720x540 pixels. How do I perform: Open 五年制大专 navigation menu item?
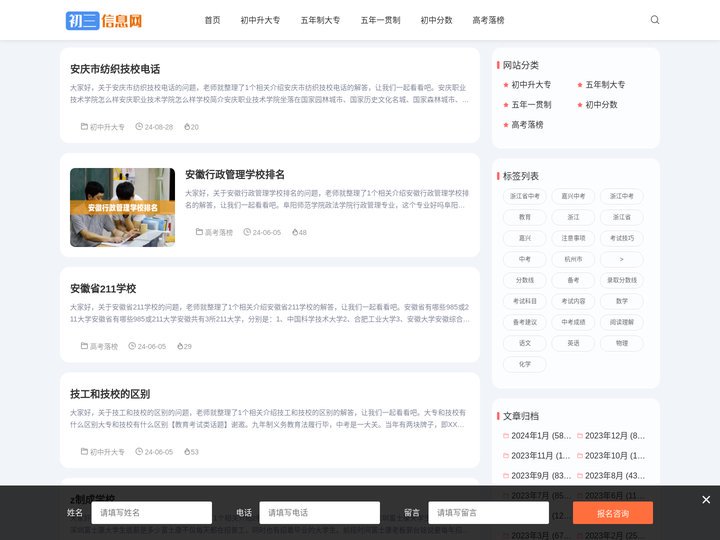(x=321, y=20)
